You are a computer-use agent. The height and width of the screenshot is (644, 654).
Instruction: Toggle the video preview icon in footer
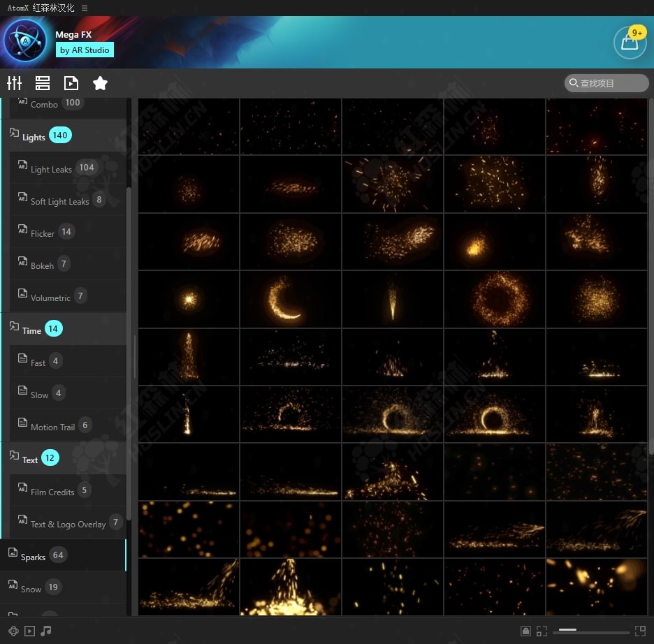coord(29,631)
